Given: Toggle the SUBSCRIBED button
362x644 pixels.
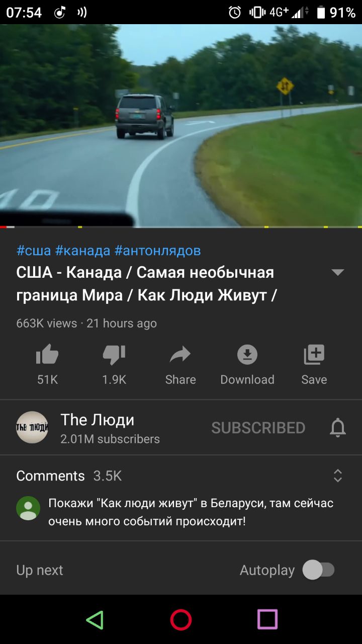Looking at the screenshot, I should (x=258, y=428).
